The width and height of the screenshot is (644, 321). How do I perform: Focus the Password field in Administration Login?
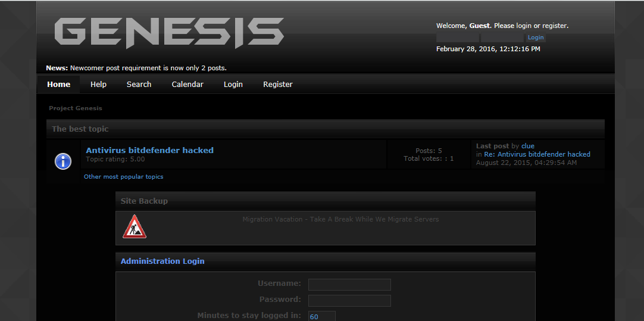pyautogui.click(x=349, y=301)
